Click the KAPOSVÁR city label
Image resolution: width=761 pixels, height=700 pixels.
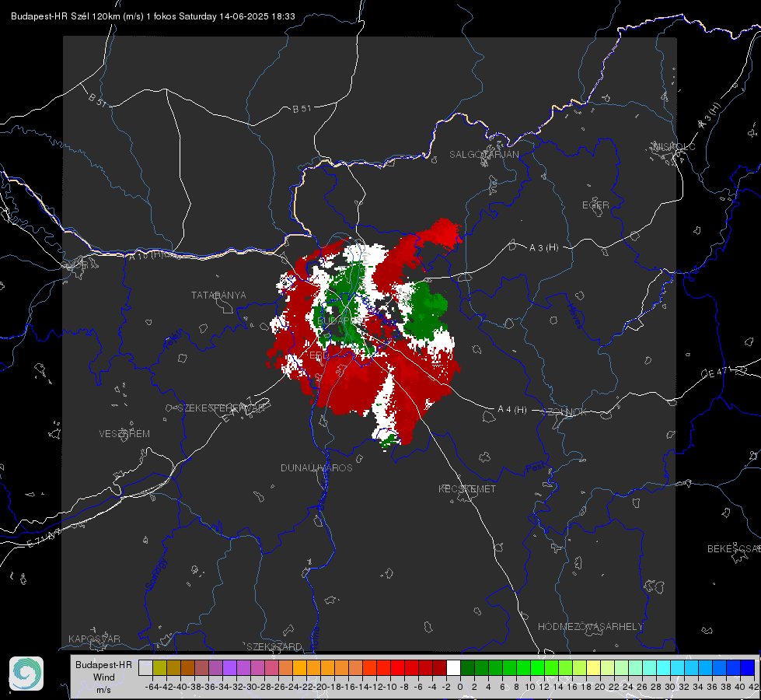click(94, 639)
